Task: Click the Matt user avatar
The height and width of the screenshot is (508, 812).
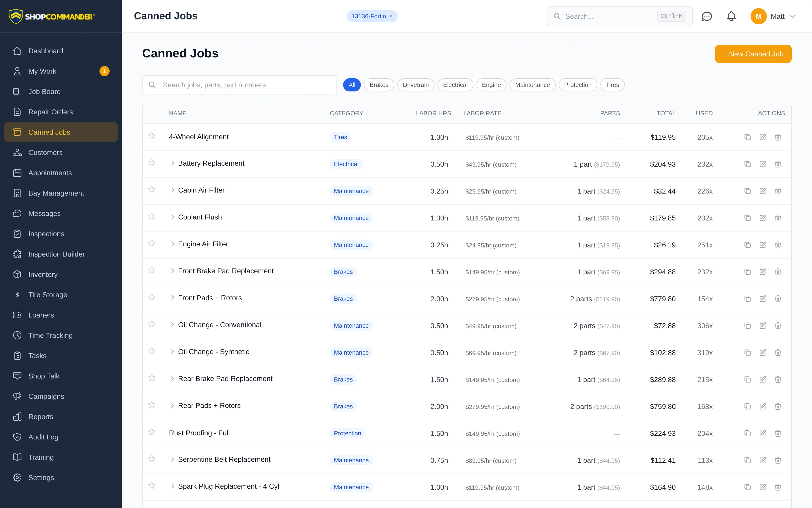Action: coord(758,16)
